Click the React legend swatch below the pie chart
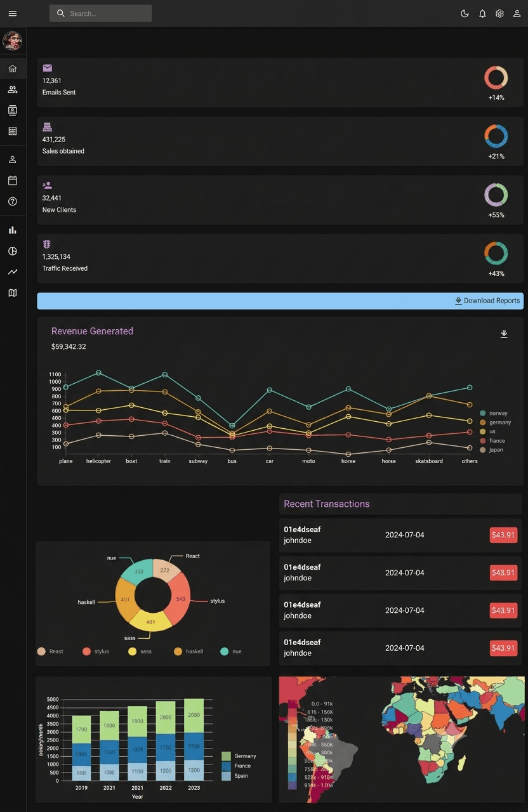The width and height of the screenshot is (528, 812). [41, 652]
